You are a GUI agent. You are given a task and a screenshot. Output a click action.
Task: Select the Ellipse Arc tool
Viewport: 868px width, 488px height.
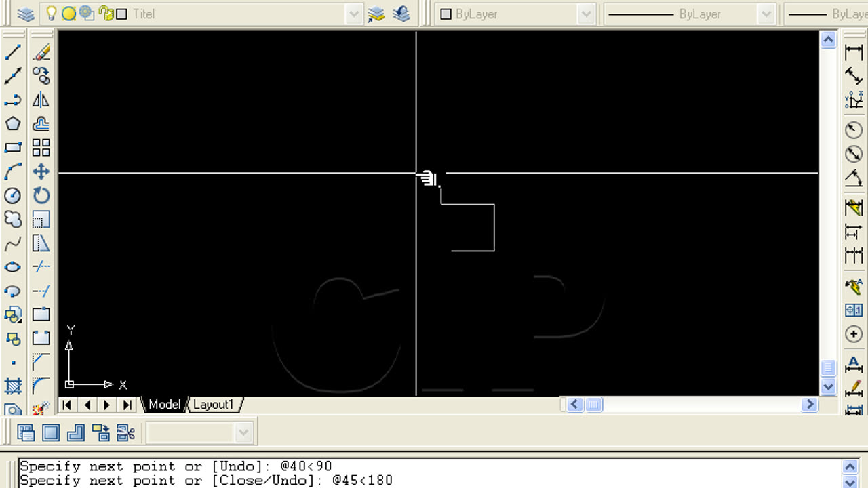pos(13,291)
